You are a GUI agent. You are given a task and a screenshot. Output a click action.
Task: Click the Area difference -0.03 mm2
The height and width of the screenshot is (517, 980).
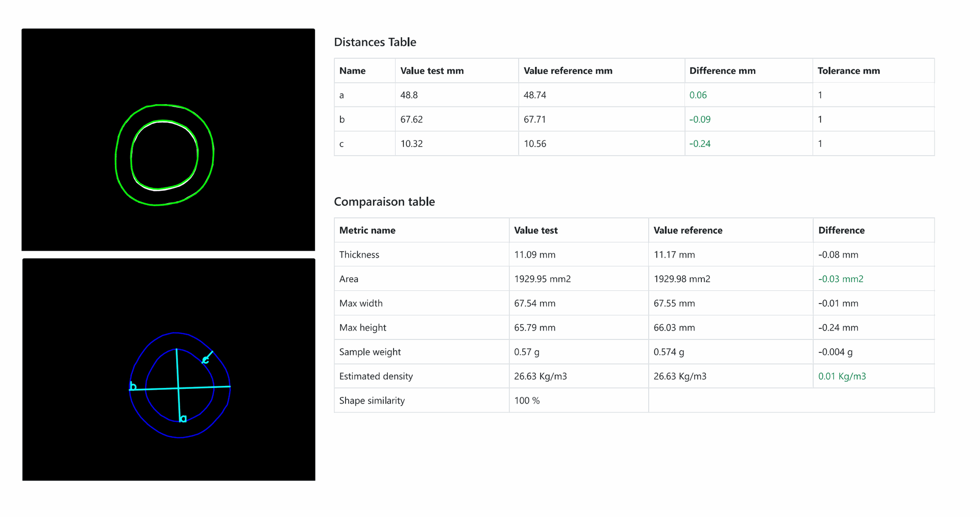pos(841,279)
